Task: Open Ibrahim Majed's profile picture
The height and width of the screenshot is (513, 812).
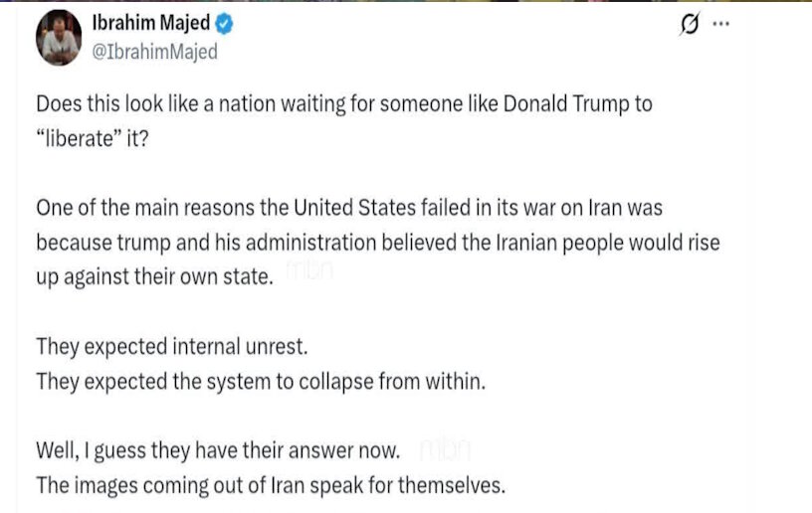Action: 59,38
